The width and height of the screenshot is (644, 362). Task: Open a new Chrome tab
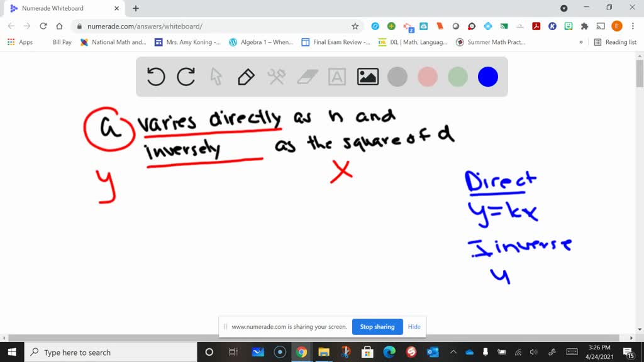click(x=136, y=8)
